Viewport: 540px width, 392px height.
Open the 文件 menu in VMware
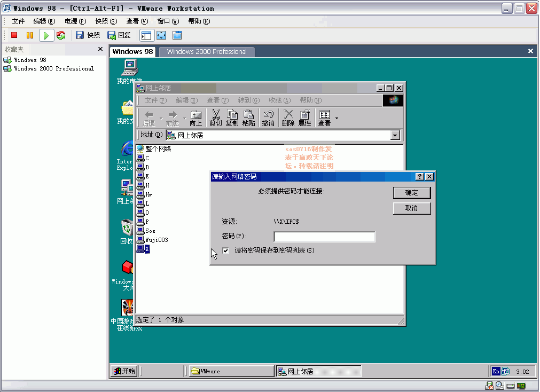pos(18,21)
